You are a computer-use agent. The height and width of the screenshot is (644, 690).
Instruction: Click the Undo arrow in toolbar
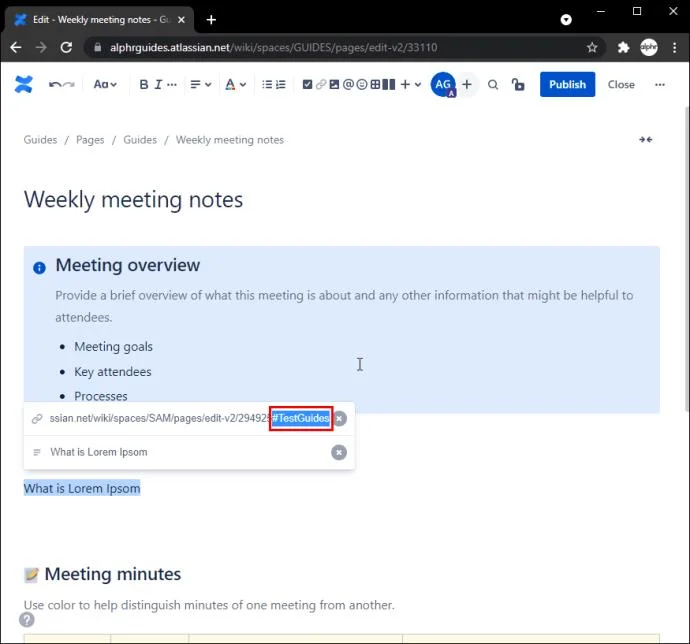(54, 85)
